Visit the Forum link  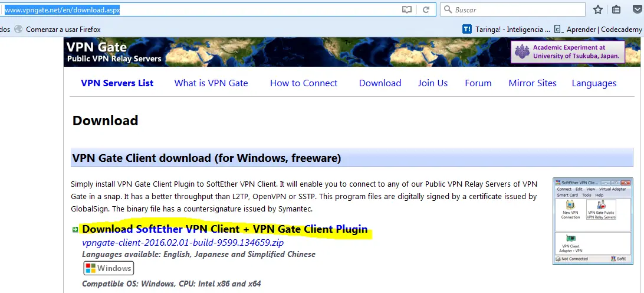[x=478, y=83]
